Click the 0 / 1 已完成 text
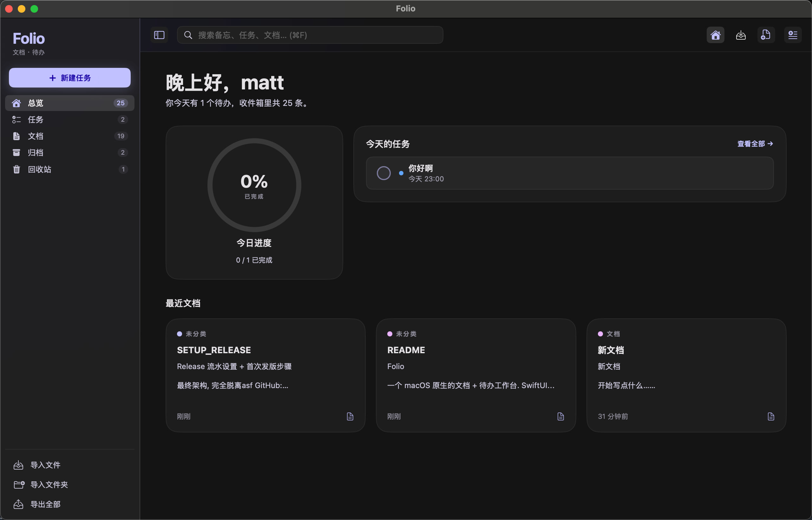 click(254, 260)
